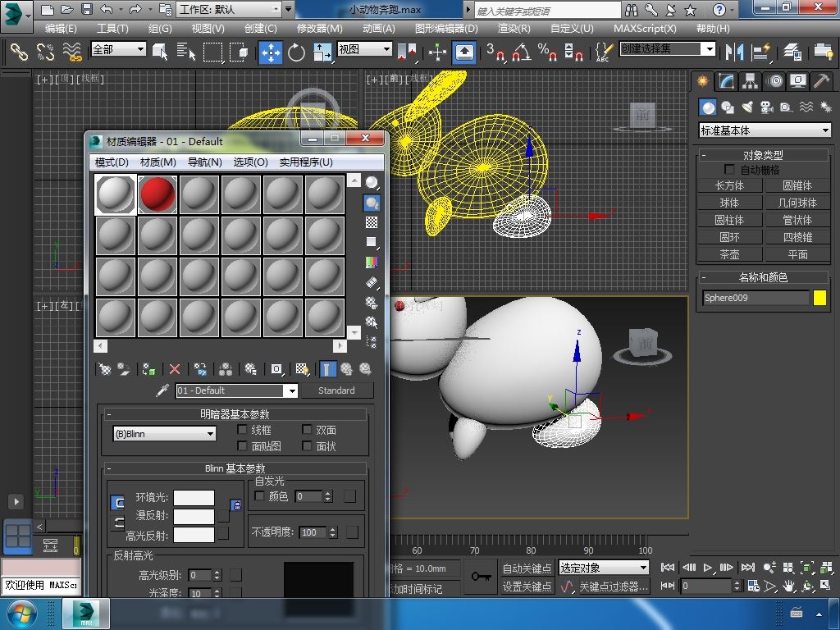Click the 自动关键点 Auto Key button
This screenshot has width=840, height=630.
coord(527,568)
